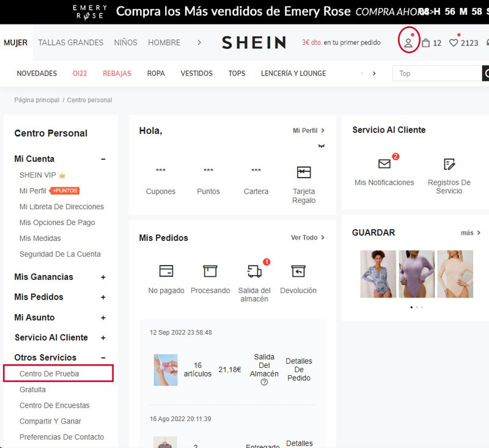Collapse the Mi Cuenta section

103,159
